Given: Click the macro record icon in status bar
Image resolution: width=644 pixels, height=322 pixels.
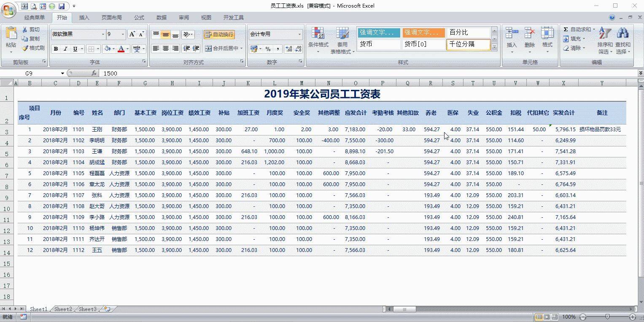Looking at the screenshot, I should pos(23,317).
